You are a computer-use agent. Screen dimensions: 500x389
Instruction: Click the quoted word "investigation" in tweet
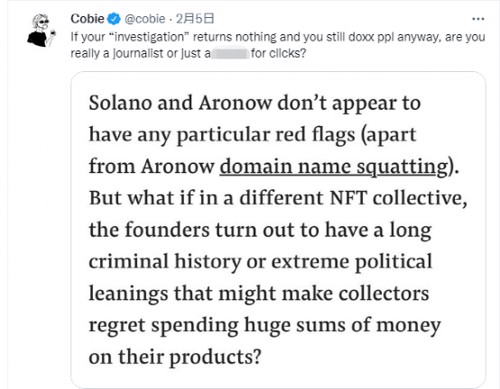(149, 37)
